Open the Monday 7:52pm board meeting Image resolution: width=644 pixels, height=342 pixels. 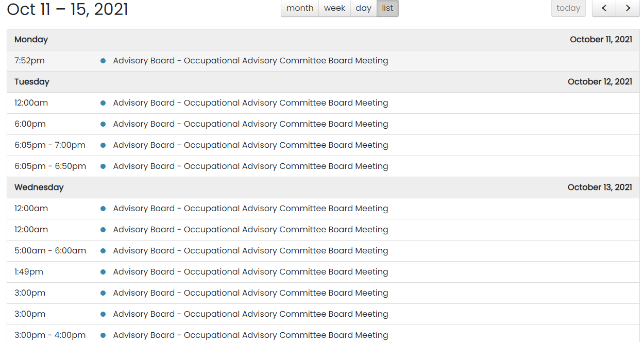click(x=250, y=61)
